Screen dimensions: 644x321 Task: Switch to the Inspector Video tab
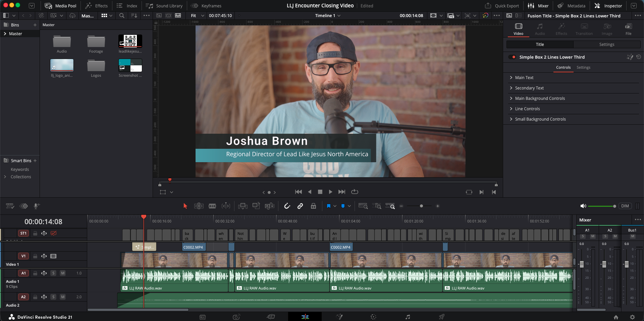click(519, 29)
